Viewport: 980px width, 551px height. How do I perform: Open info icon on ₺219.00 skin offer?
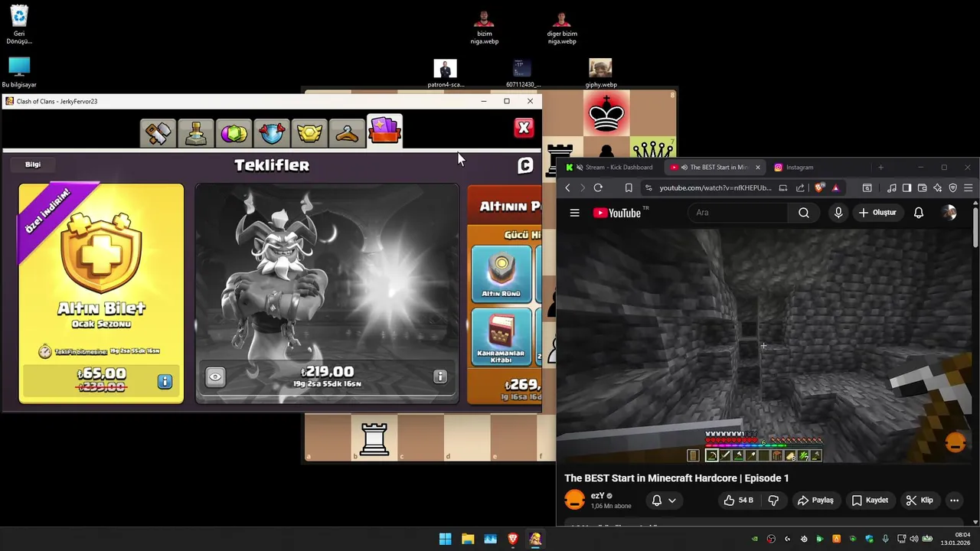[439, 377]
